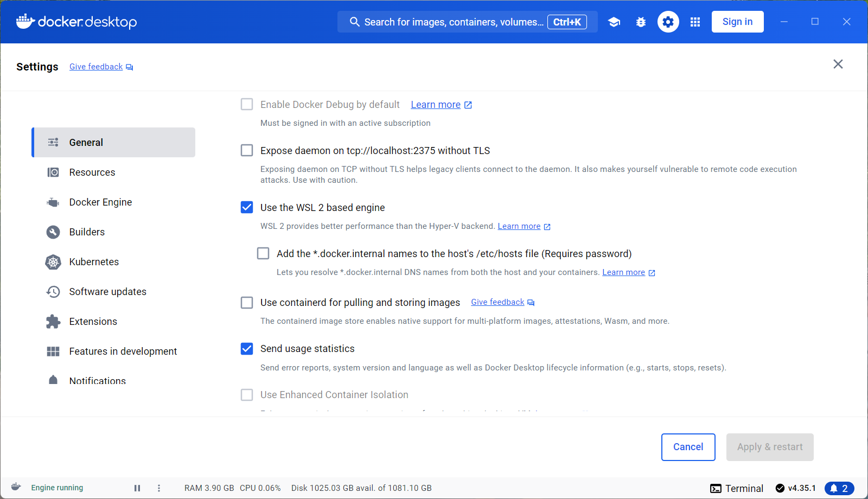Toggle Use Enhanced Container Isolation checkbox

tap(247, 394)
